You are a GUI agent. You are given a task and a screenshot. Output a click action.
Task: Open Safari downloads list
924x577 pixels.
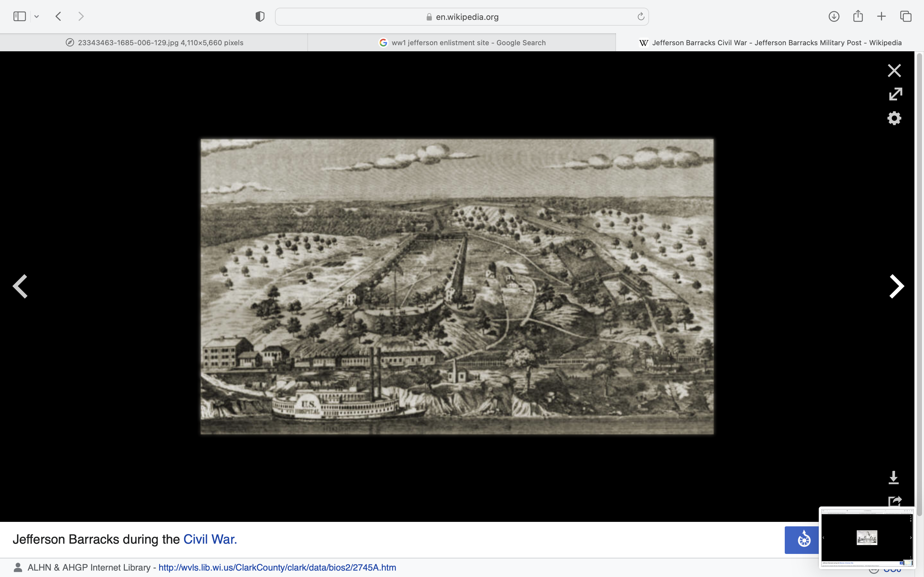point(834,16)
